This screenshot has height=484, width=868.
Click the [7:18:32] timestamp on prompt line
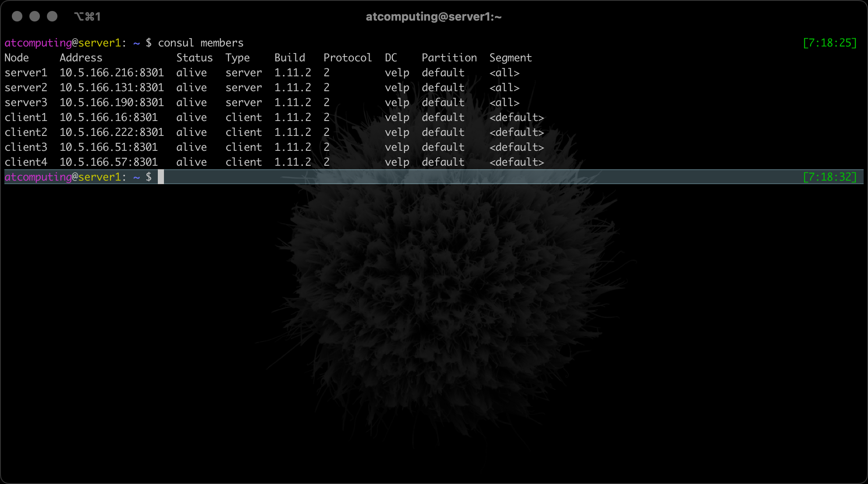pyautogui.click(x=829, y=177)
